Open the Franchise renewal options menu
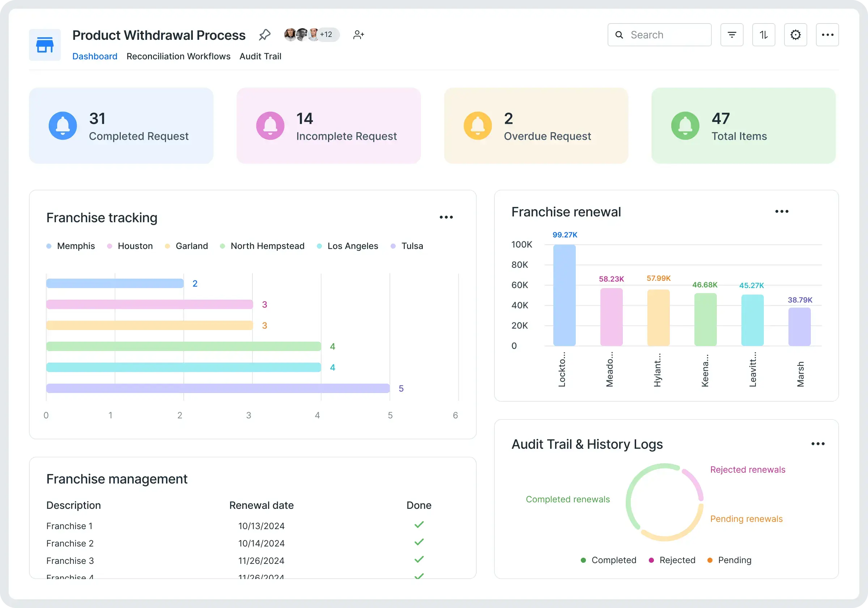This screenshot has height=608, width=868. 782,211
